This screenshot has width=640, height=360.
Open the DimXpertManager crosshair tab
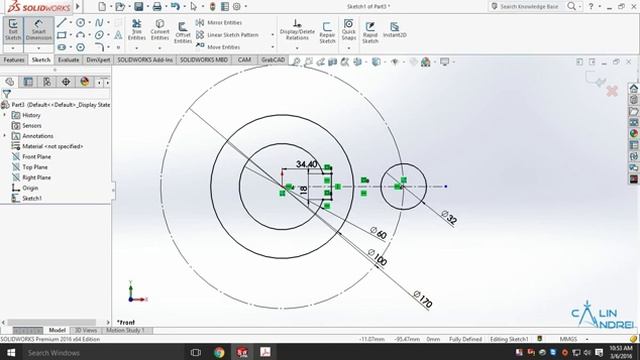point(66,82)
